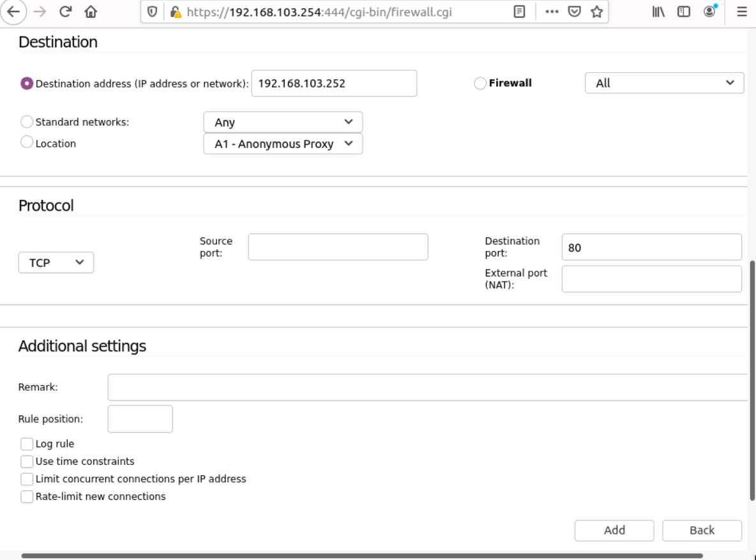Go to the browser Home page

(91, 13)
